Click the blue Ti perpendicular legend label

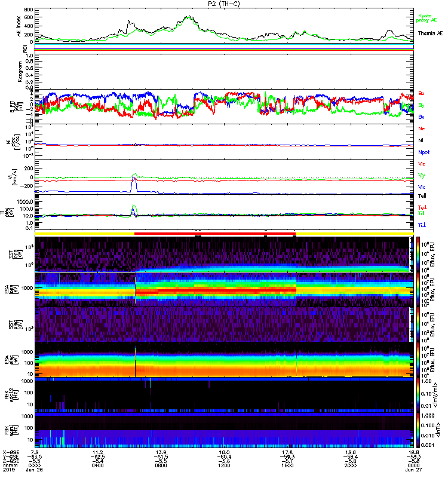click(422, 225)
